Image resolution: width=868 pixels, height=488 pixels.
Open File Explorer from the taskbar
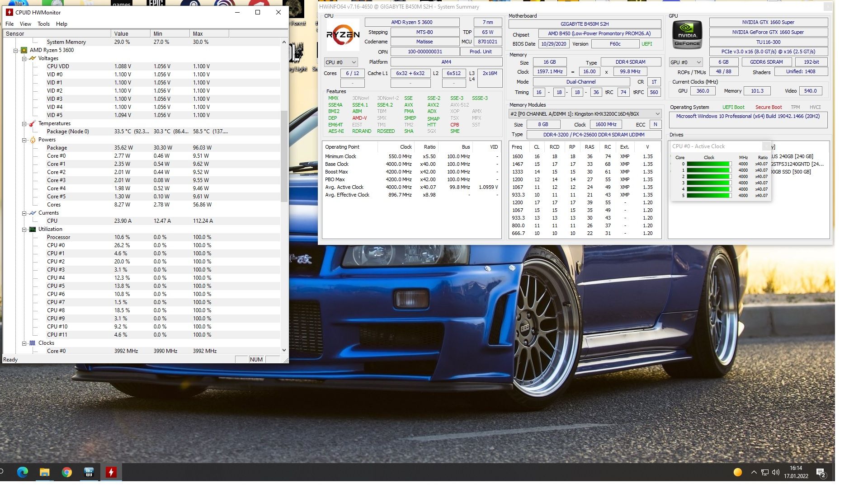(x=44, y=473)
